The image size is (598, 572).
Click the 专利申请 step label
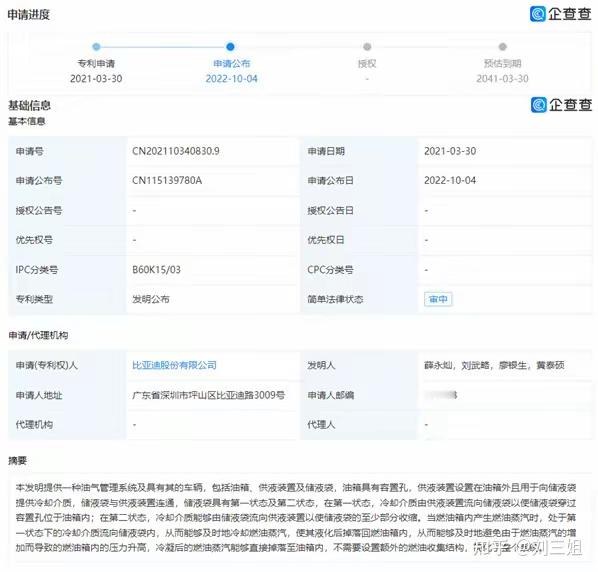96,63
